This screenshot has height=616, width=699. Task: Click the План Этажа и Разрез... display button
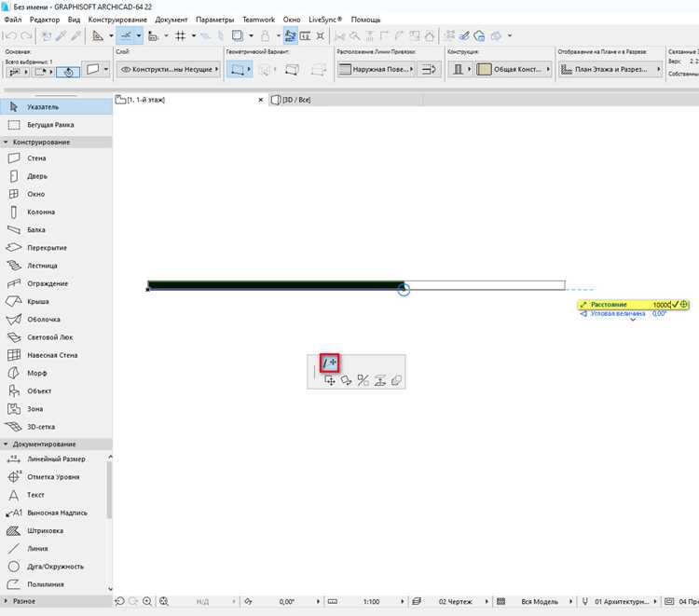click(x=610, y=70)
